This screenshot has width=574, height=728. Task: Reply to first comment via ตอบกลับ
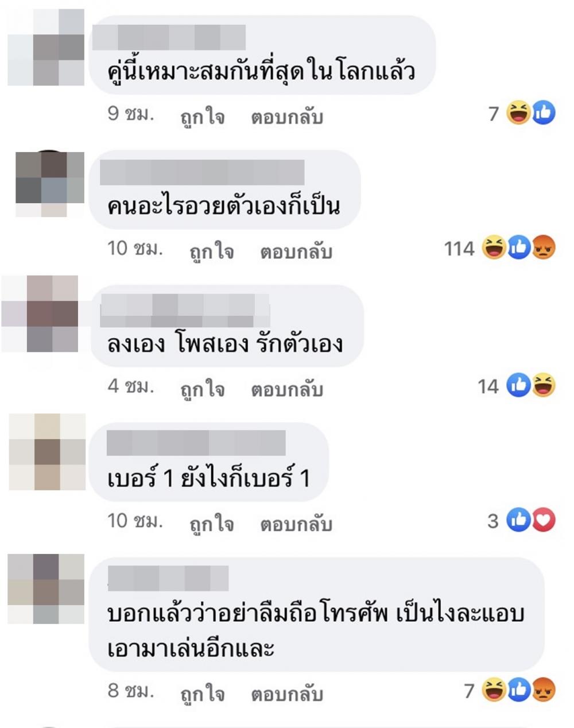pyautogui.click(x=287, y=117)
